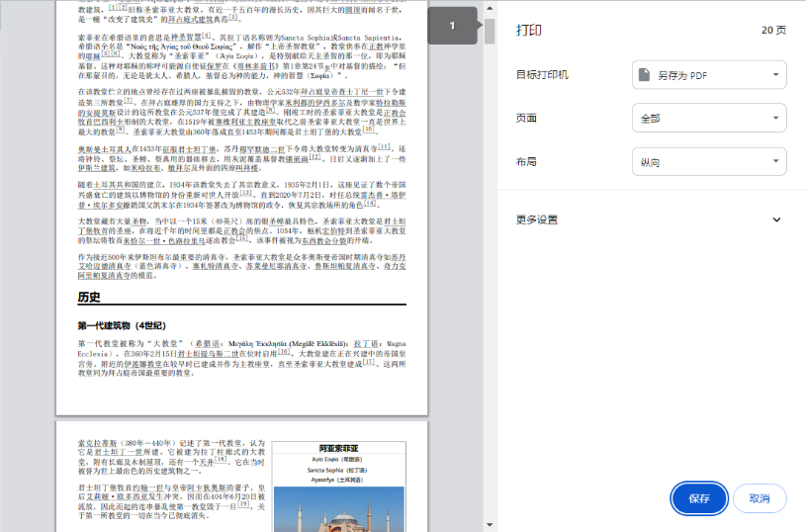
Task: Click the 20 页 page count
Action: [773, 31]
